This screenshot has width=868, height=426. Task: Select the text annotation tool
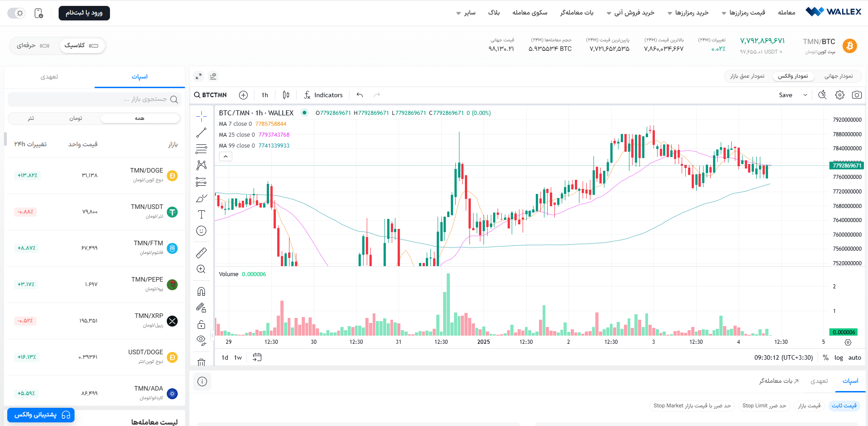(201, 214)
